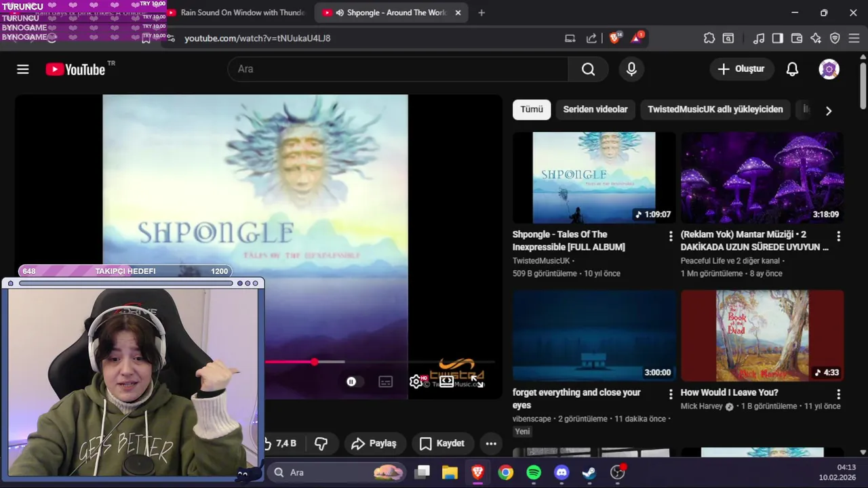Open the tab search icon in the toolbar

click(x=728, y=38)
